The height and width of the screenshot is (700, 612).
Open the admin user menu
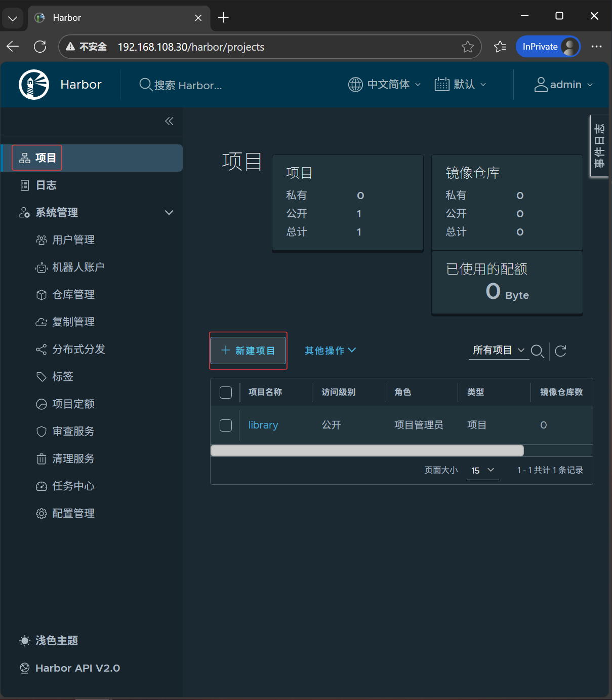pyautogui.click(x=563, y=85)
